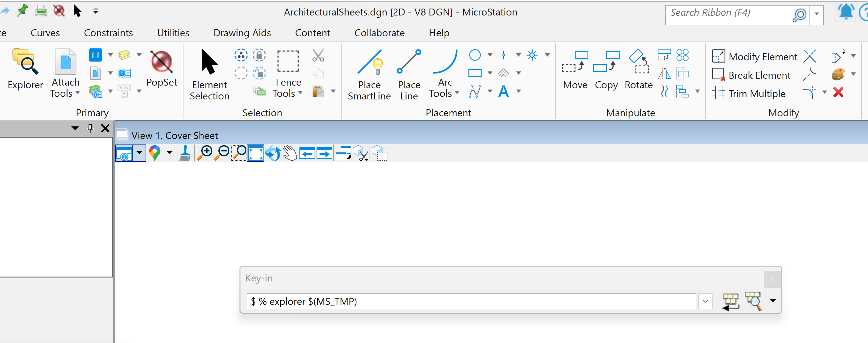Viewport: 868px width, 343px height.
Task: Open the Content ribbon tab
Action: point(312,33)
